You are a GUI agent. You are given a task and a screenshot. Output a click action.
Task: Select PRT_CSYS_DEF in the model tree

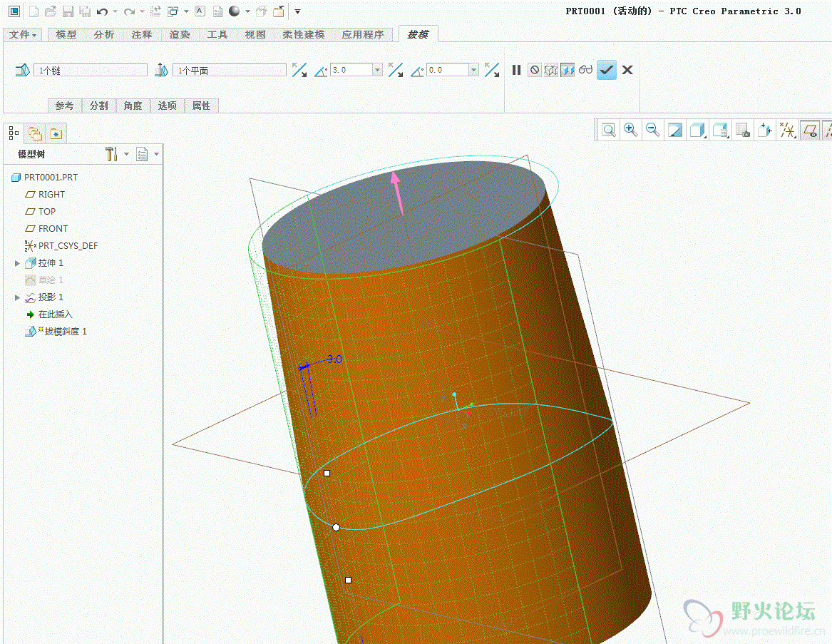(x=61, y=246)
